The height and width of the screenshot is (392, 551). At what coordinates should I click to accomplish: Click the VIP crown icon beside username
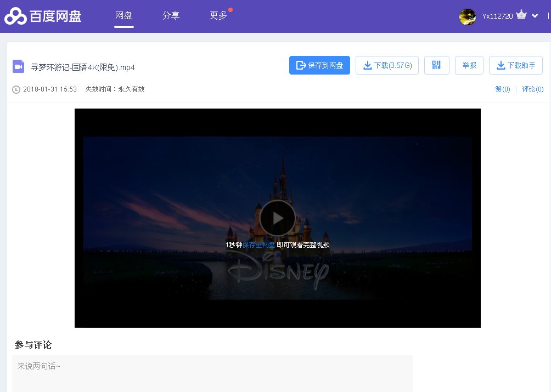point(521,16)
